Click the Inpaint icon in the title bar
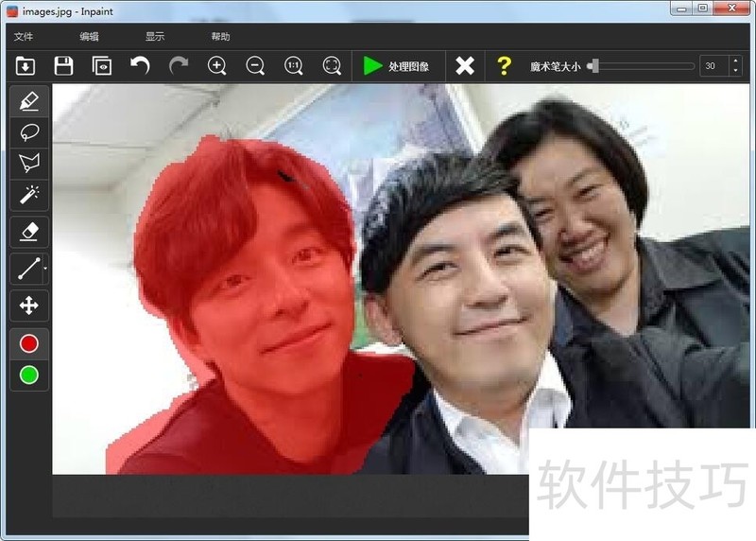The height and width of the screenshot is (541, 756). pyautogui.click(x=12, y=11)
